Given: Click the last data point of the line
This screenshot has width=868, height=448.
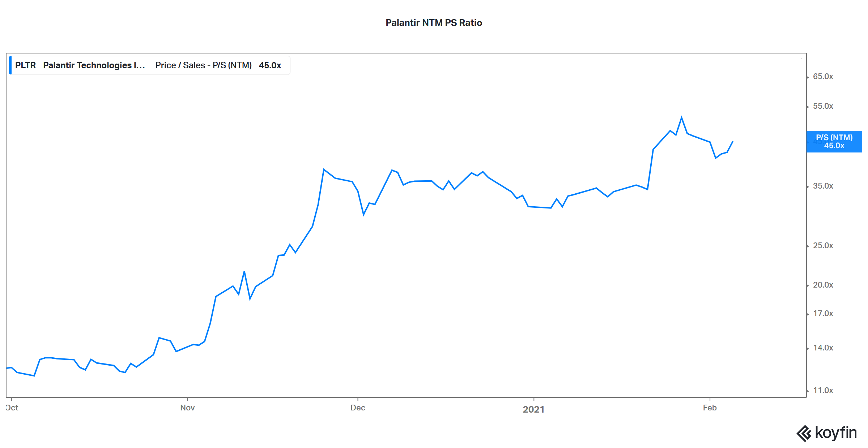Looking at the screenshot, I should pos(733,142).
